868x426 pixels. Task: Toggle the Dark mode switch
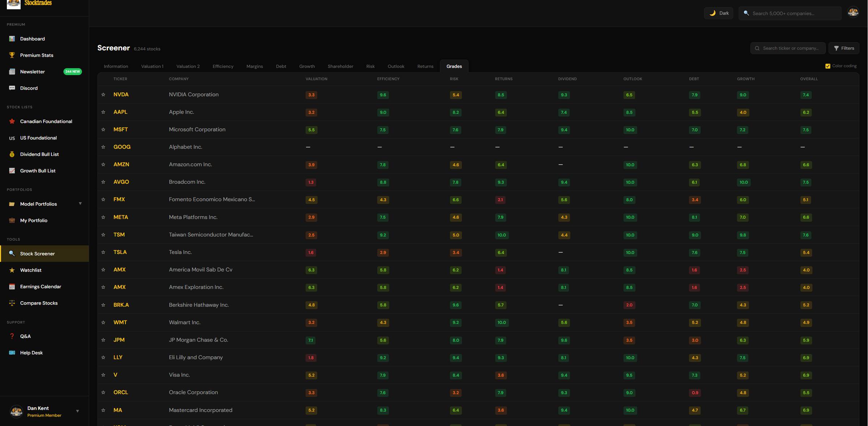(x=718, y=13)
